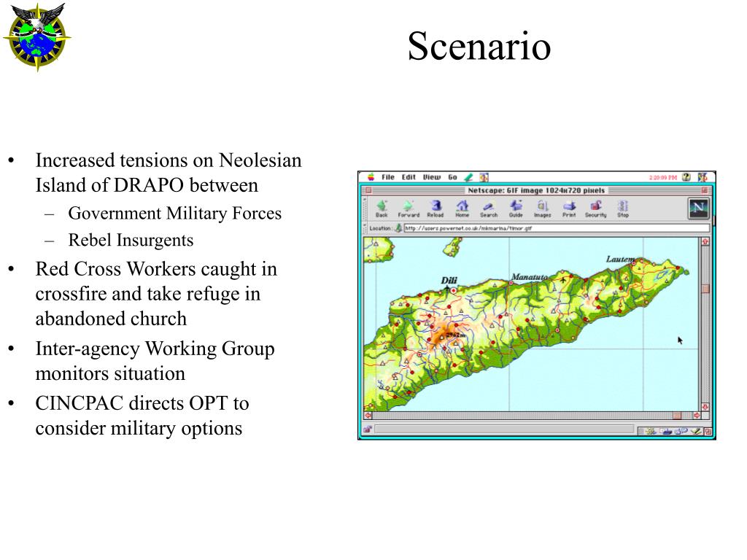Click the Government Military Forces sub-bullet

(175, 214)
